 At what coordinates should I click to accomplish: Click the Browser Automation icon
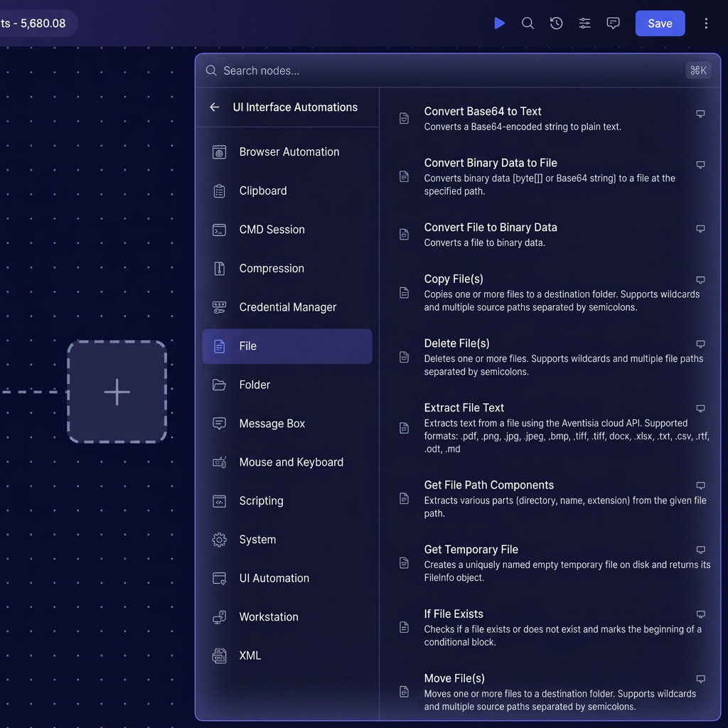point(219,152)
